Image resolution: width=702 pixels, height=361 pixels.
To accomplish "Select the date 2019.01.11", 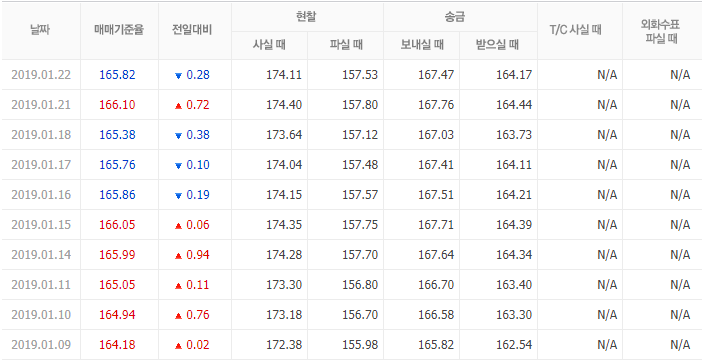I will click(x=41, y=285).
